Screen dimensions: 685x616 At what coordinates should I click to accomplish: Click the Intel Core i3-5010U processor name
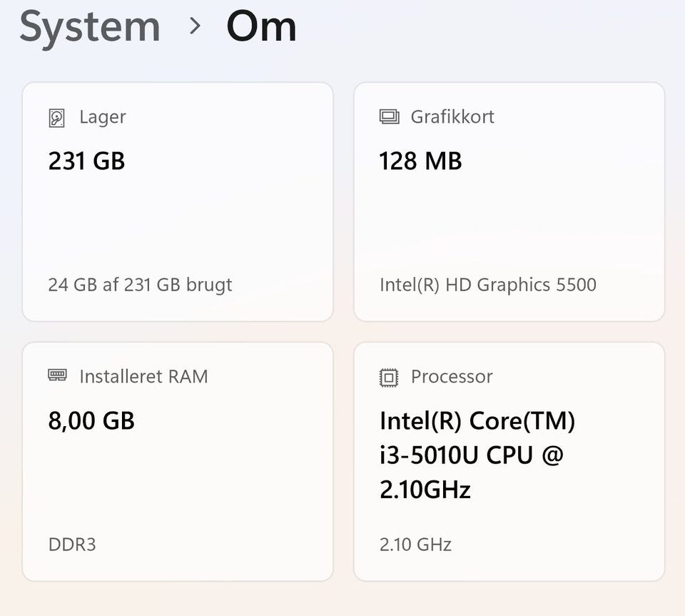pyautogui.click(x=477, y=455)
